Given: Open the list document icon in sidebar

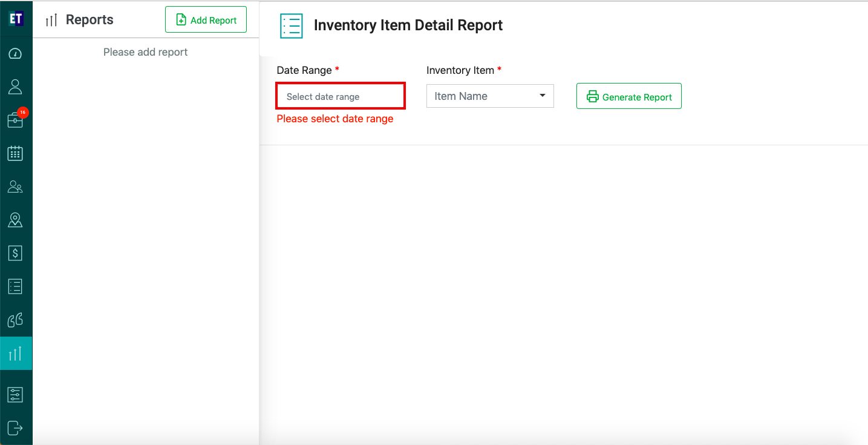Looking at the screenshot, I should click(x=15, y=286).
